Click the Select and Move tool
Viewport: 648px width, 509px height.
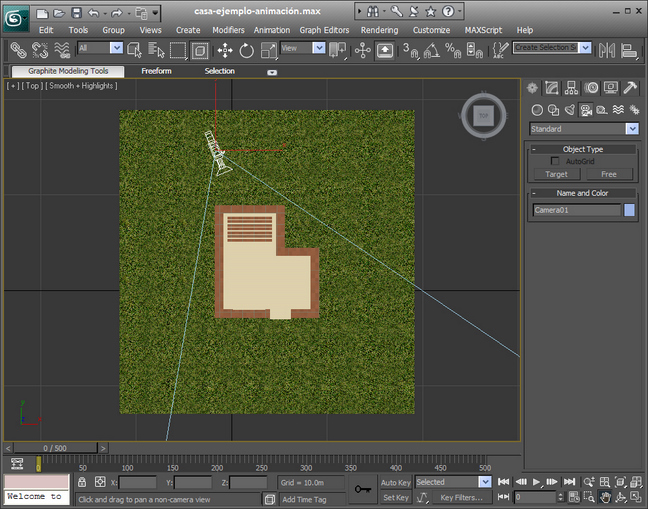[225, 50]
